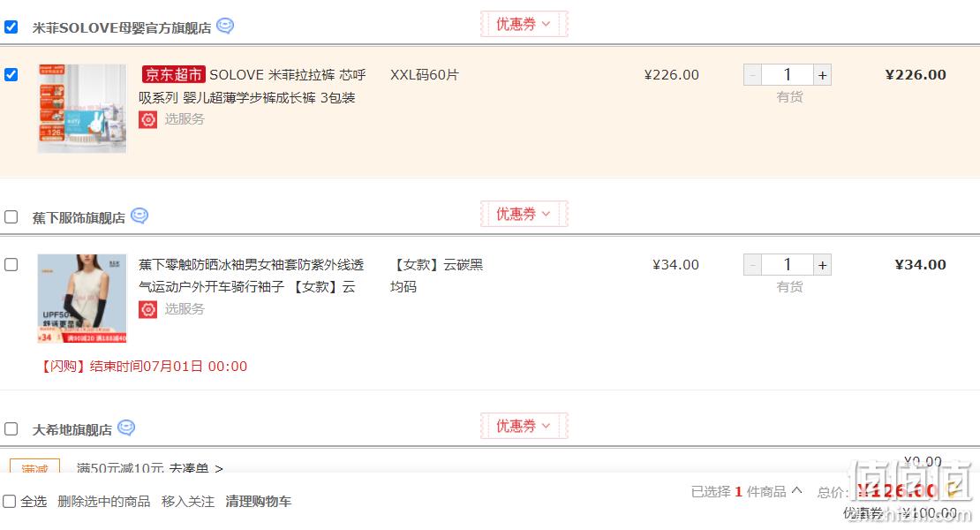Tick the 全选 checkbox

10,501
